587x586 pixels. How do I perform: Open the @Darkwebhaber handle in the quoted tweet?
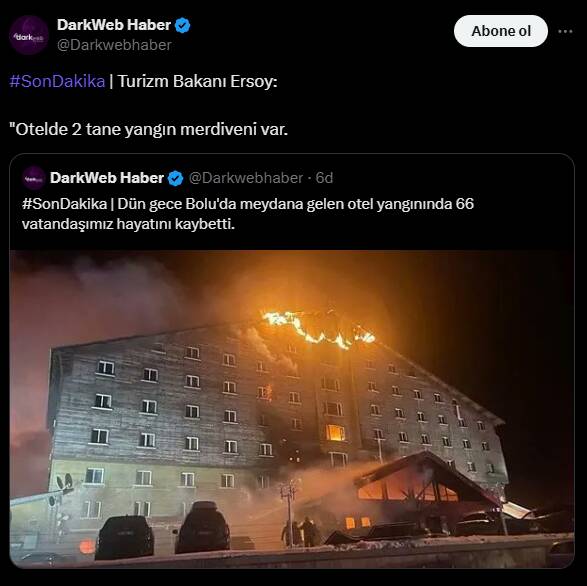246,178
